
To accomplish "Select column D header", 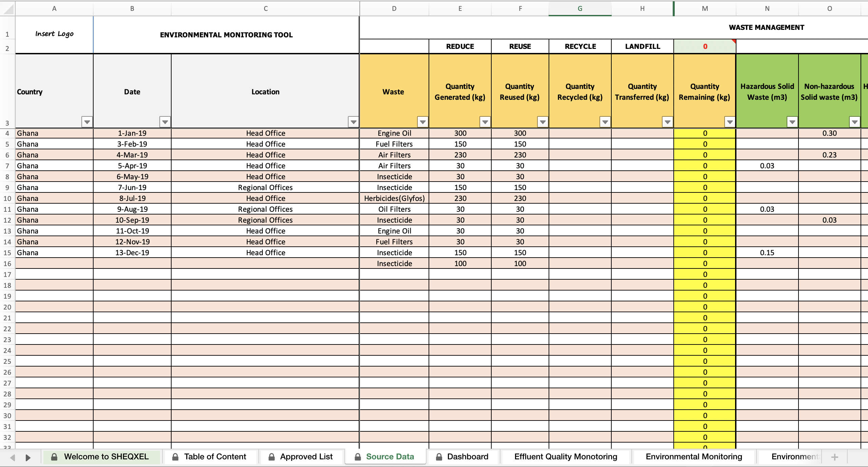I will click(394, 9).
